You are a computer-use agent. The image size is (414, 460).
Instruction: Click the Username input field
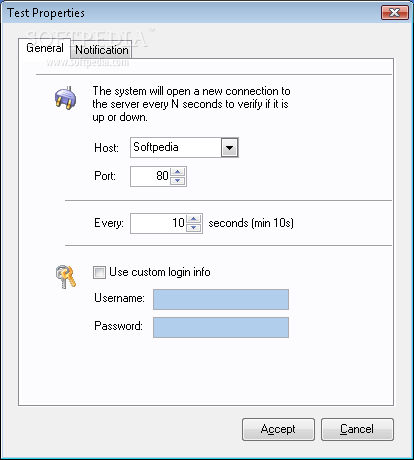[x=221, y=299]
